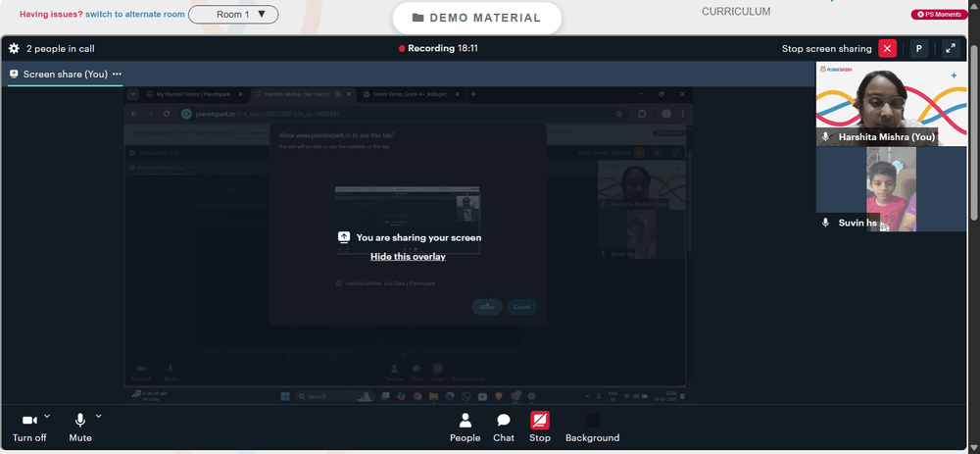The width and height of the screenshot is (980, 454).
Task: Expand the camera options chevron
Action: (47, 416)
